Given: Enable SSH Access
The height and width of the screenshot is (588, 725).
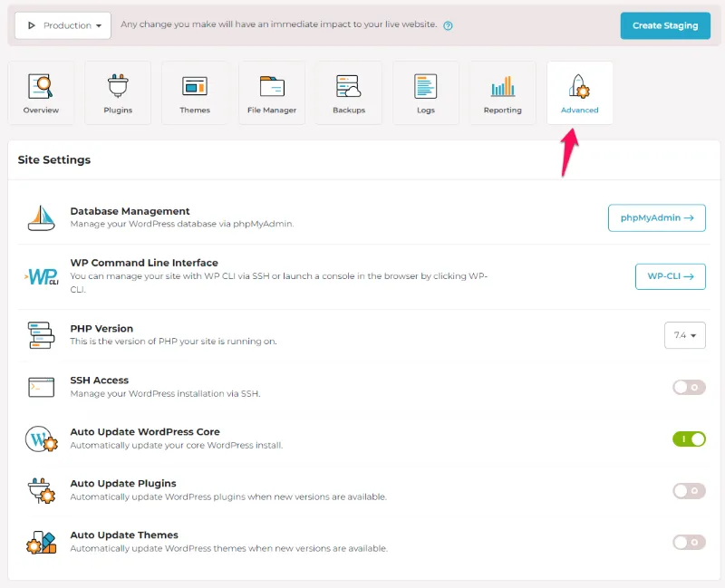Looking at the screenshot, I should (x=688, y=387).
